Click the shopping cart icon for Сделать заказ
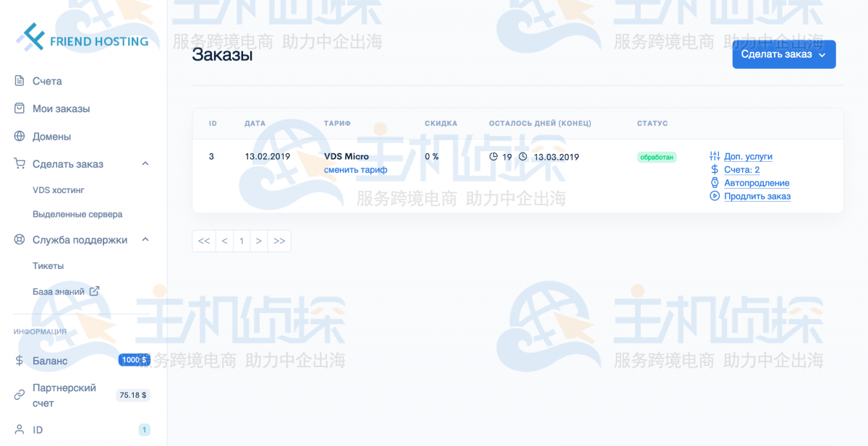 (20, 164)
